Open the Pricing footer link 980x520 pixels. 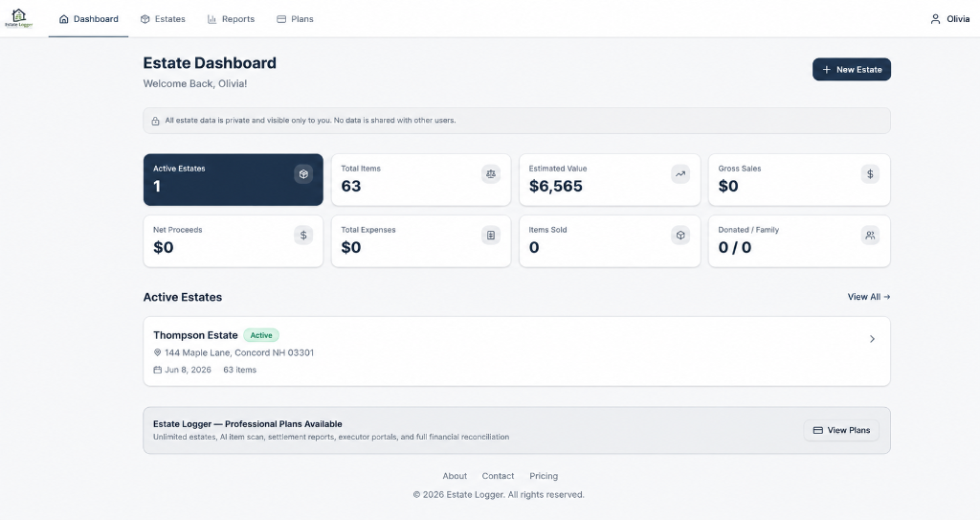(544, 476)
